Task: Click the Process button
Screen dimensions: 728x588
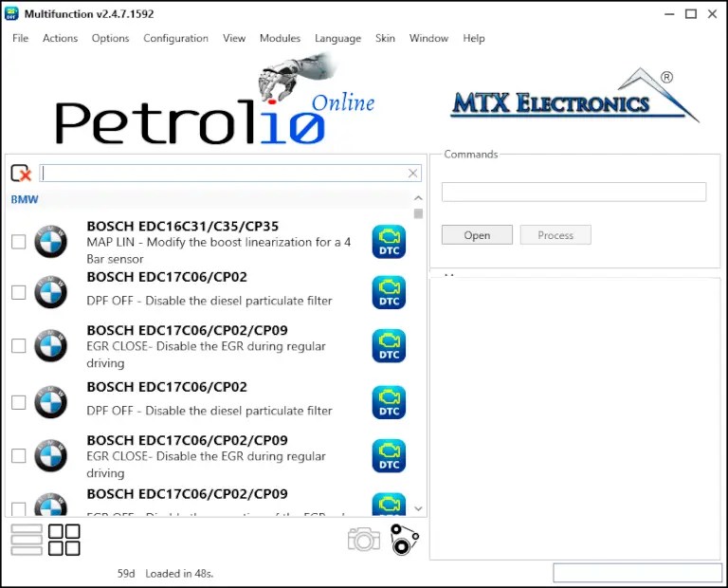Action: pos(555,235)
